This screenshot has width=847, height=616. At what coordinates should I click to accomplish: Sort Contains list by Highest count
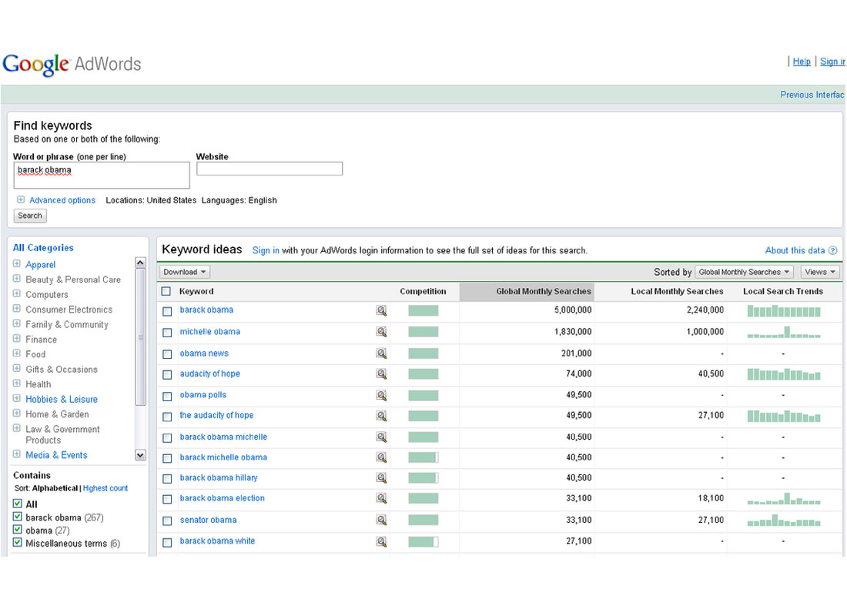(x=105, y=488)
